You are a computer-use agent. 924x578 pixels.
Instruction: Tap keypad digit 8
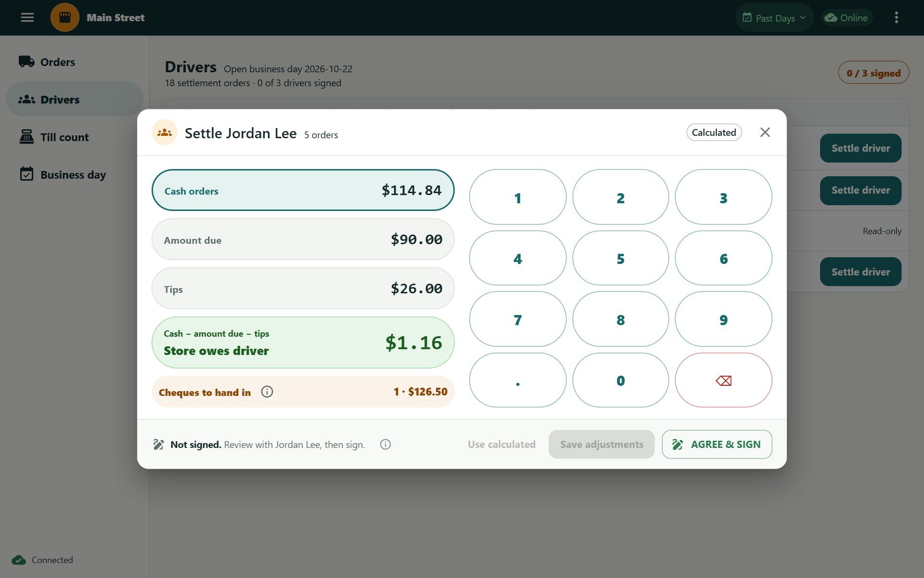point(621,319)
